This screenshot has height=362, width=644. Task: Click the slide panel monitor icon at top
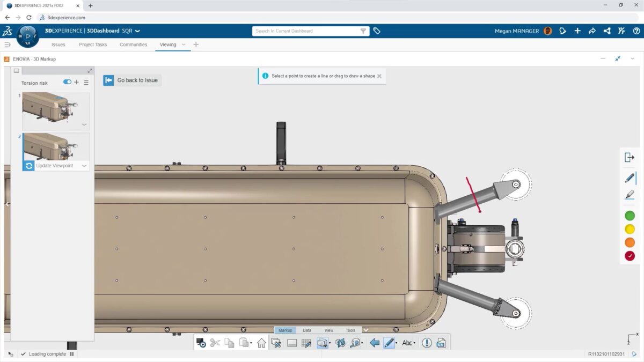pos(17,71)
